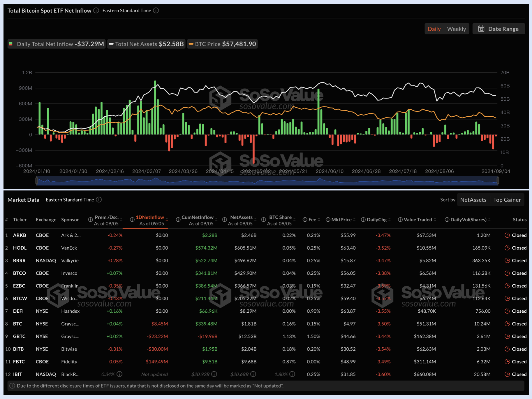
Task: Select the Daily chart tab
Action: (434, 29)
